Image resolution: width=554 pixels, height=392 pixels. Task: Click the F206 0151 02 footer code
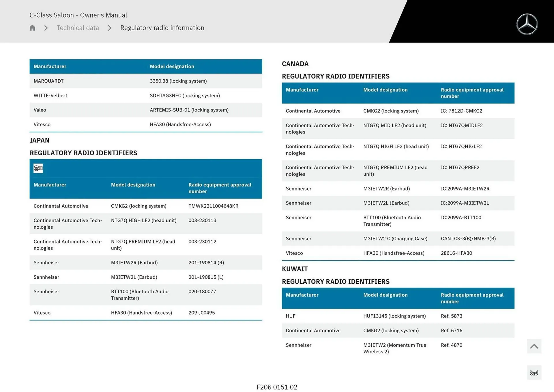pyautogui.click(x=277, y=387)
